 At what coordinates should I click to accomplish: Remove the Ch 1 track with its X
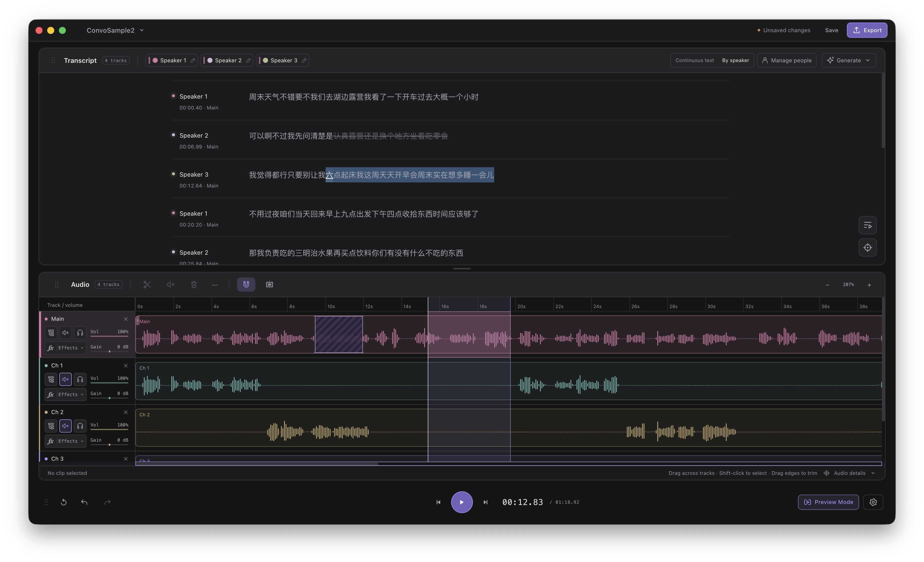(x=126, y=366)
